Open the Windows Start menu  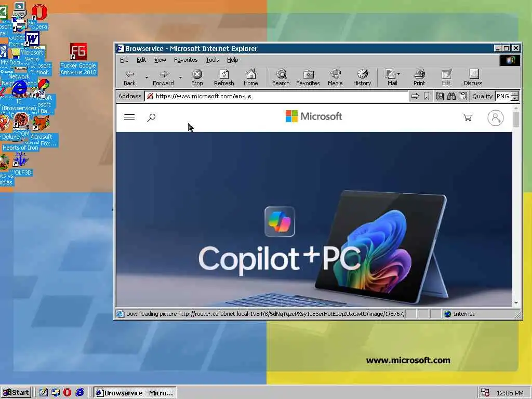click(x=16, y=393)
